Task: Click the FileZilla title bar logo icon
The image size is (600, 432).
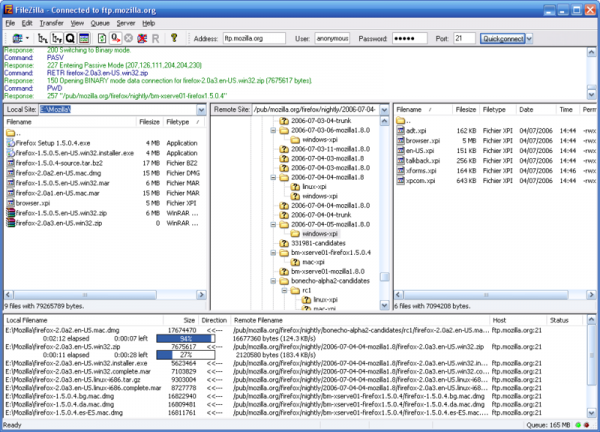Action: (x=8, y=10)
